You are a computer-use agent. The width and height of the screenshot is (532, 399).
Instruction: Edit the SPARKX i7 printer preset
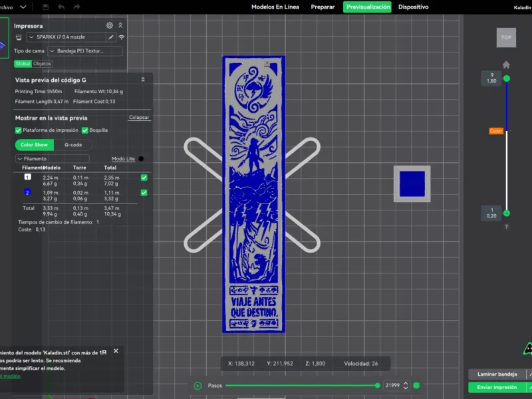click(x=111, y=37)
